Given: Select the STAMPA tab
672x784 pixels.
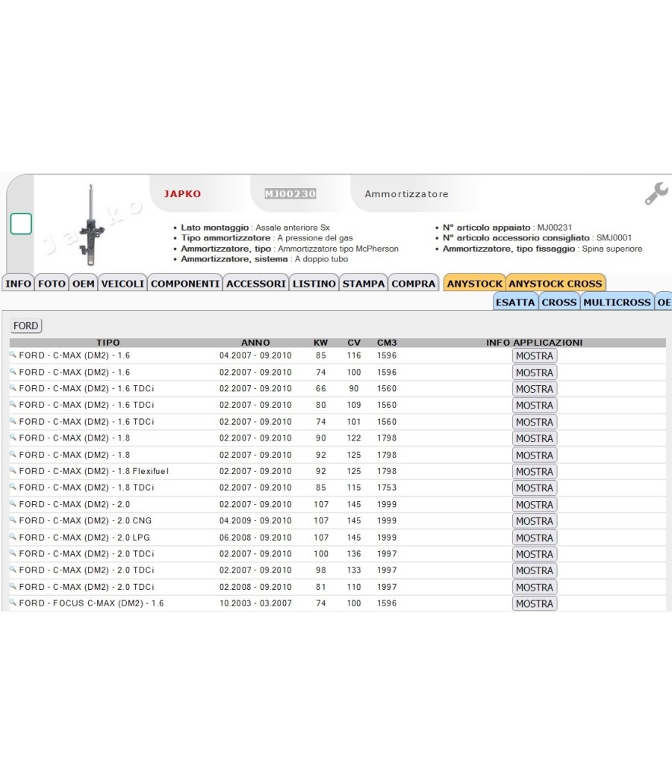Looking at the screenshot, I should (364, 284).
